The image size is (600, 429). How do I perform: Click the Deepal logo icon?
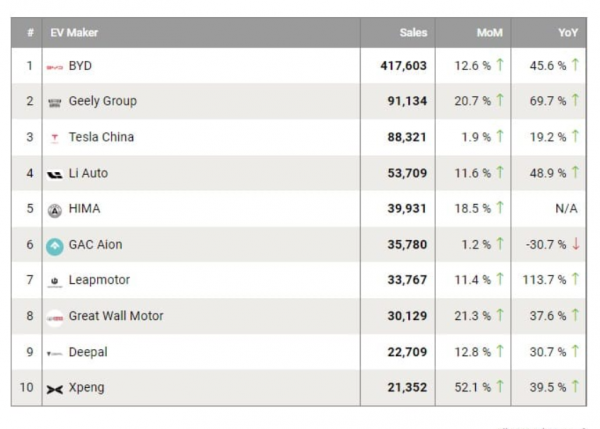coord(54,353)
